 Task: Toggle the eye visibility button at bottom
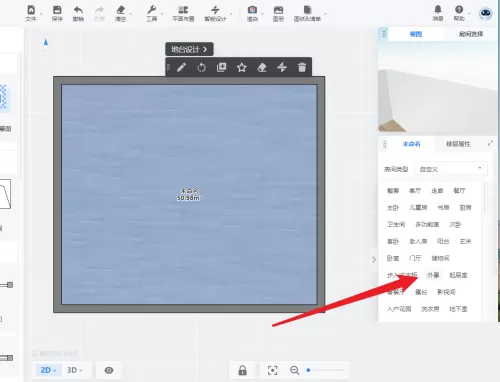[x=109, y=370]
